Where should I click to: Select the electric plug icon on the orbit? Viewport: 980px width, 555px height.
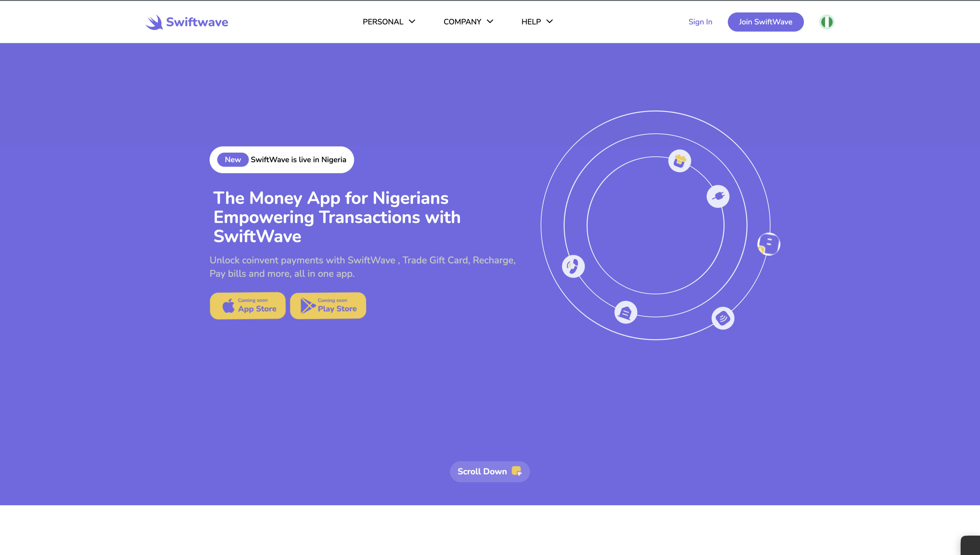pos(718,196)
